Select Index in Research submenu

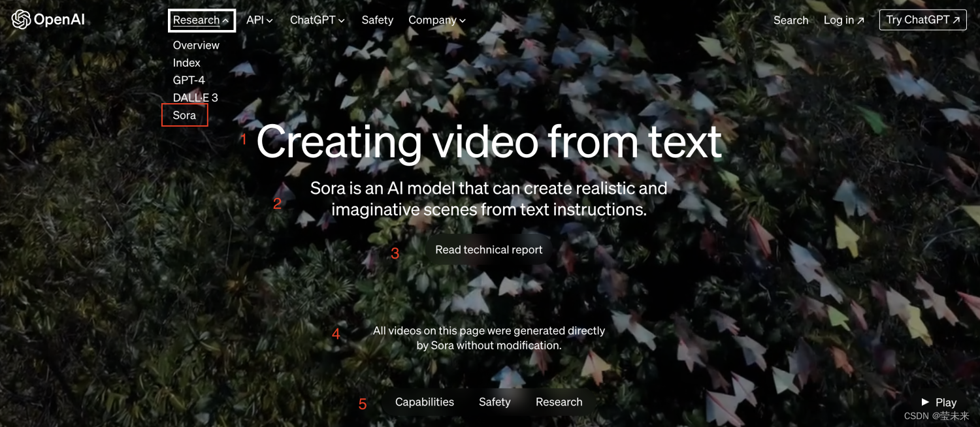186,63
